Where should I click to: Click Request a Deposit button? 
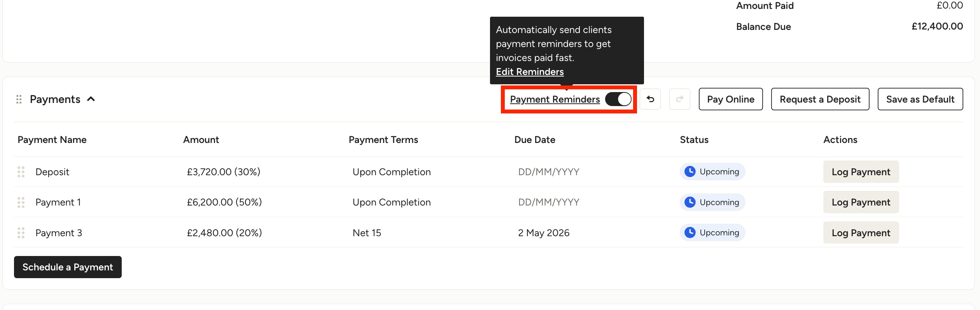820,99
